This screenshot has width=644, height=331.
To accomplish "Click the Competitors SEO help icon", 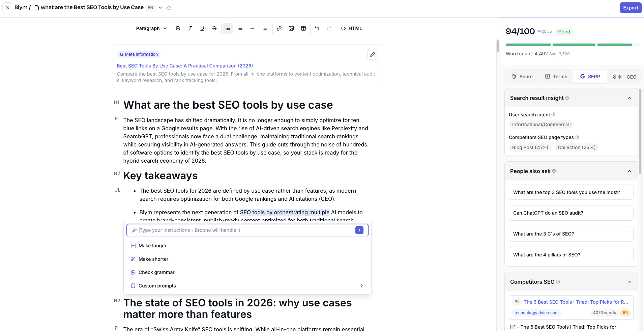I will pos(558,282).
